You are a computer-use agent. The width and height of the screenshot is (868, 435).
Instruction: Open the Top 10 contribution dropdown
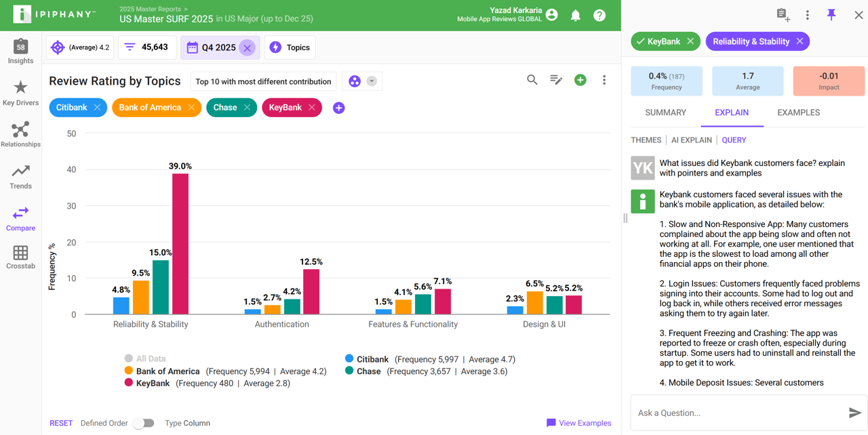click(263, 81)
